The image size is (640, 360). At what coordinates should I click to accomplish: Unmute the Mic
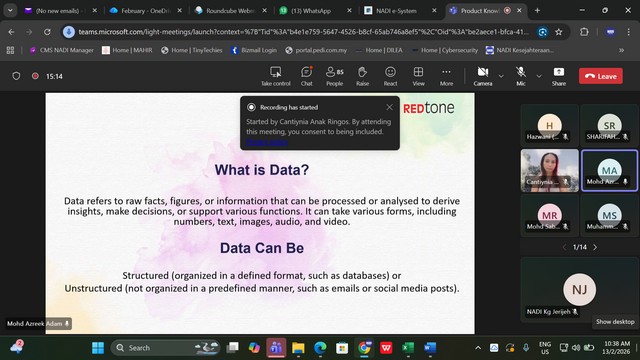521,76
